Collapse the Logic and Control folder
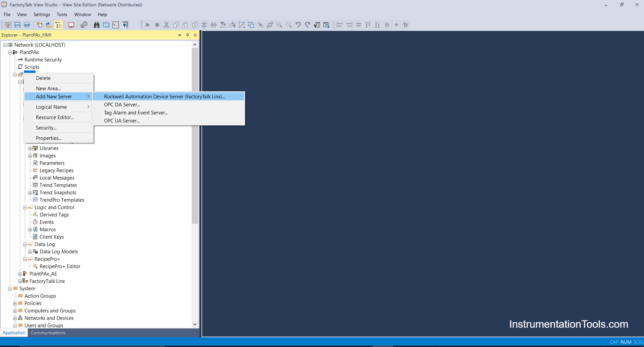Viewport: 644px width, 347px height. click(x=25, y=207)
